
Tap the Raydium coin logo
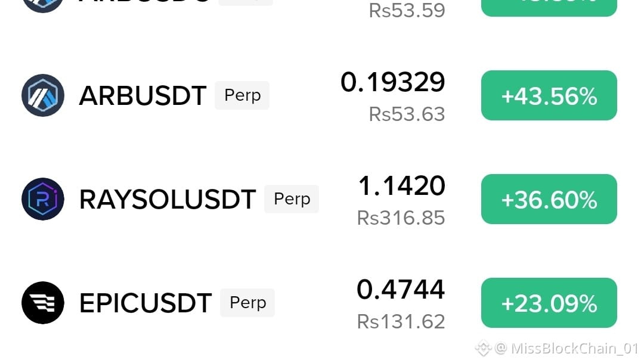point(43,199)
